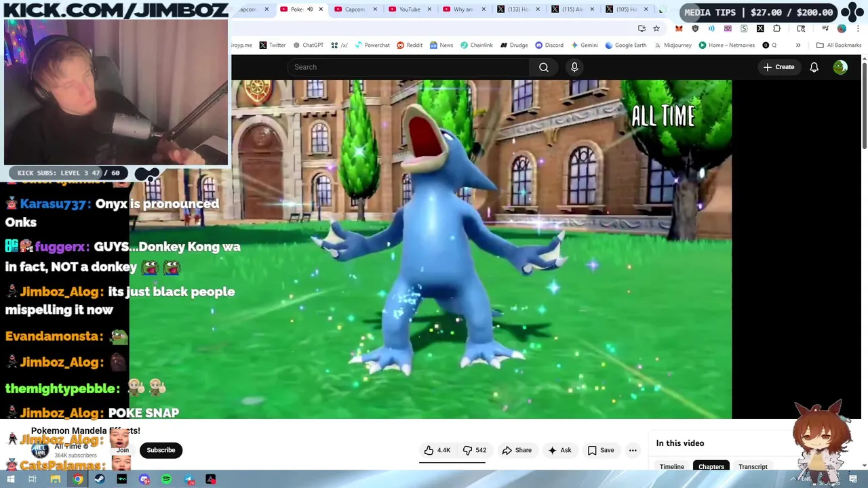Switch to the X (115) browser tab
The width and height of the screenshot is (868, 488).
[572, 9]
